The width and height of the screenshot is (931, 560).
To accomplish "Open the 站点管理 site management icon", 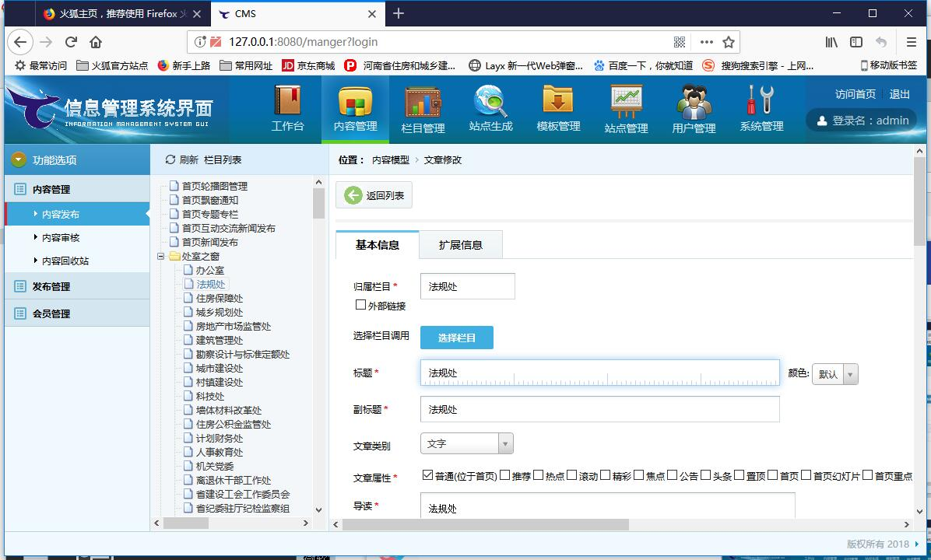I will pyautogui.click(x=626, y=108).
